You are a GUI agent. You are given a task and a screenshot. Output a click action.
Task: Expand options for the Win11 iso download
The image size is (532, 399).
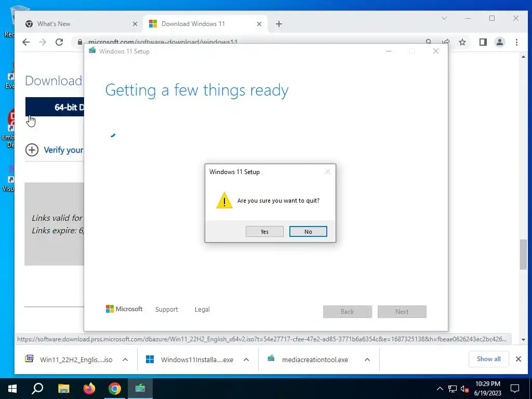[125, 360]
